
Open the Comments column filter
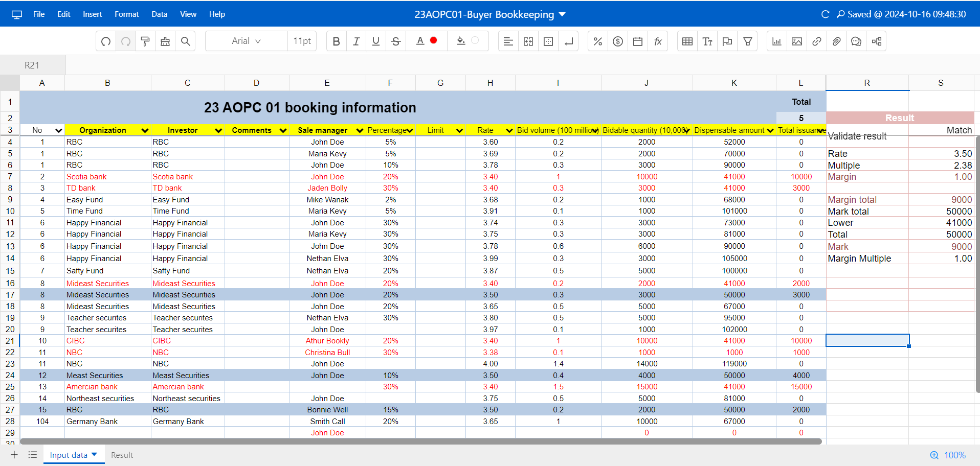point(283,130)
